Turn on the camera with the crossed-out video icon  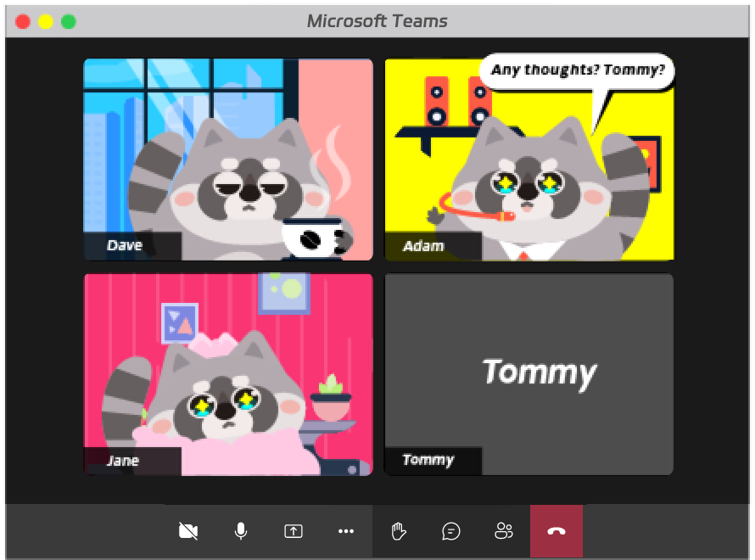tap(188, 531)
